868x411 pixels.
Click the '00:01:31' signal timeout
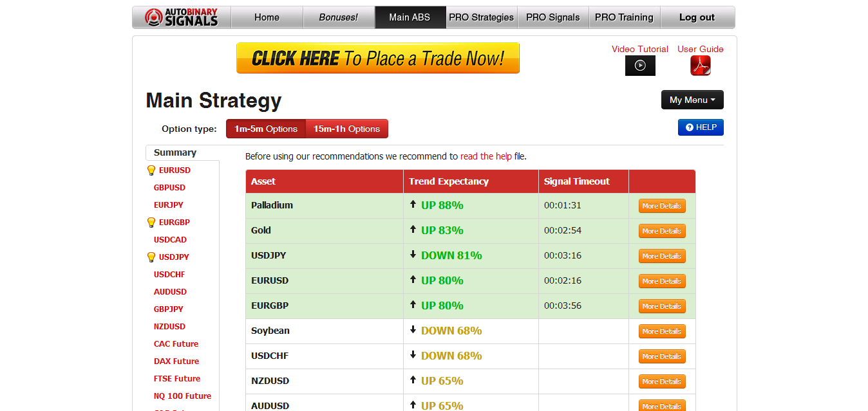pyautogui.click(x=563, y=205)
